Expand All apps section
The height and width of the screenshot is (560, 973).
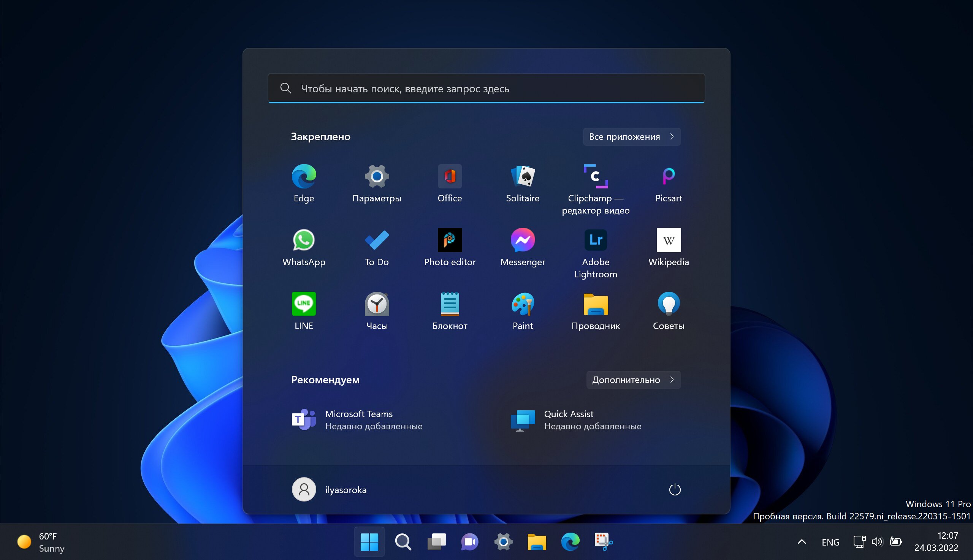631,136
